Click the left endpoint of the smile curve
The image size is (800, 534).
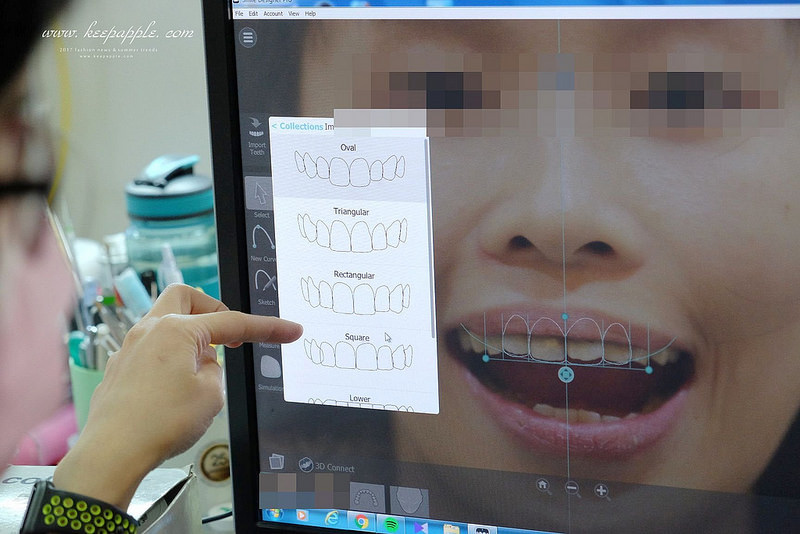[486, 359]
